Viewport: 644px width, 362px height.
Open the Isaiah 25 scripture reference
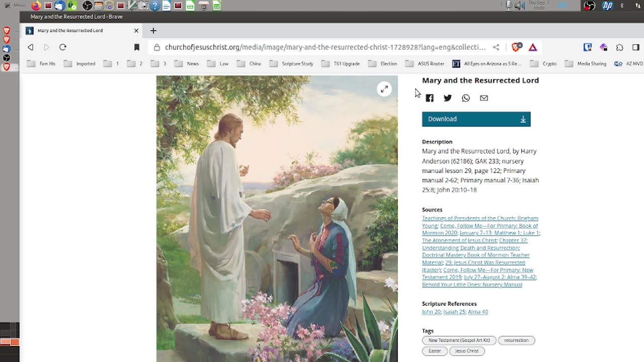454,312
